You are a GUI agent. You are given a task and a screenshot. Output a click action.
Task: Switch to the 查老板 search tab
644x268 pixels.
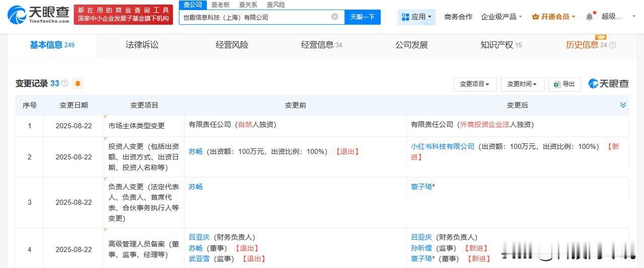[220, 5]
